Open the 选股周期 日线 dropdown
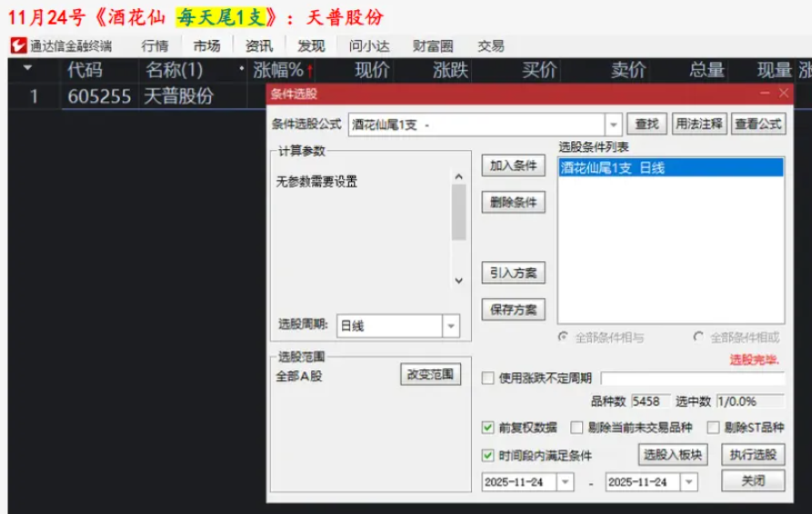This screenshot has width=812, height=514. pos(451,326)
